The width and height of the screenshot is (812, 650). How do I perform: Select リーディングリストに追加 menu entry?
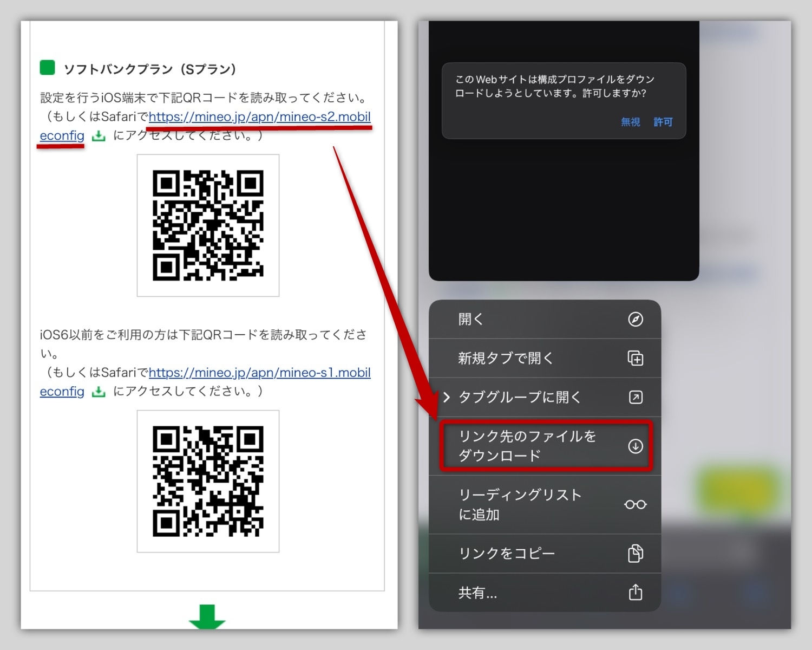click(x=520, y=504)
